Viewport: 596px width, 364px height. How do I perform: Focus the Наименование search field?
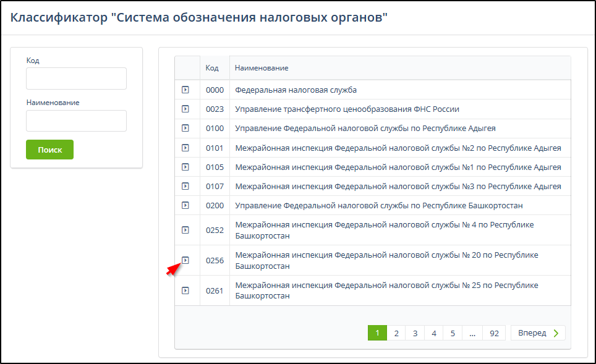coord(76,121)
